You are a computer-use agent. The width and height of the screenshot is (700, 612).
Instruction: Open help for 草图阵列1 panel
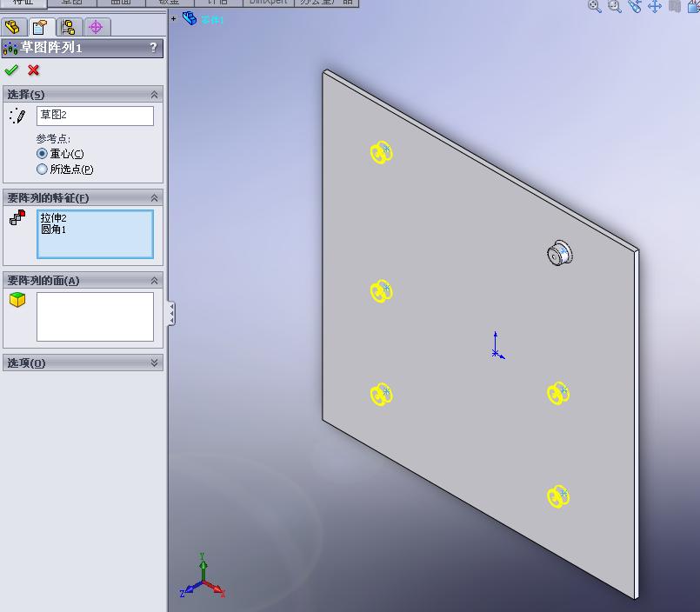click(x=153, y=47)
